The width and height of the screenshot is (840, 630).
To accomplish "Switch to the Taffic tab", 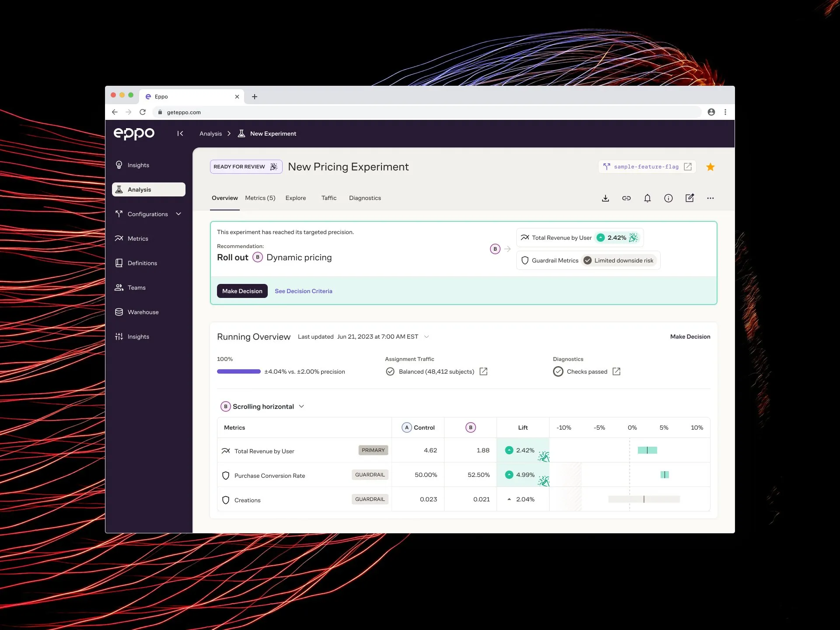I will coord(329,198).
